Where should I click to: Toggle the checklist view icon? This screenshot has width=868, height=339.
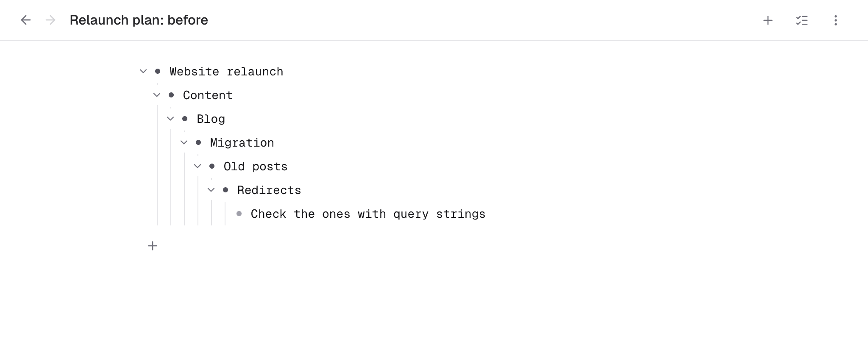click(x=802, y=20)
